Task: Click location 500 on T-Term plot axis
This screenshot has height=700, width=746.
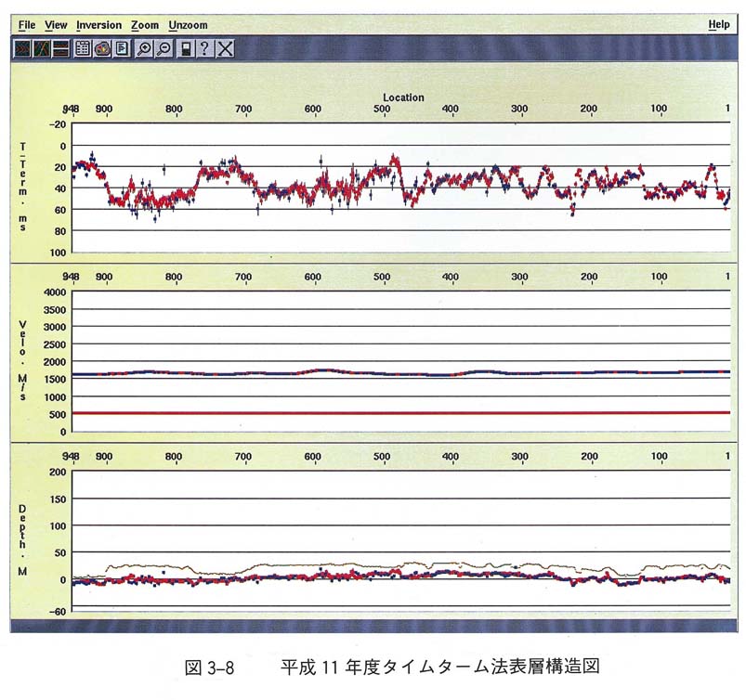Action: [382, 109]
